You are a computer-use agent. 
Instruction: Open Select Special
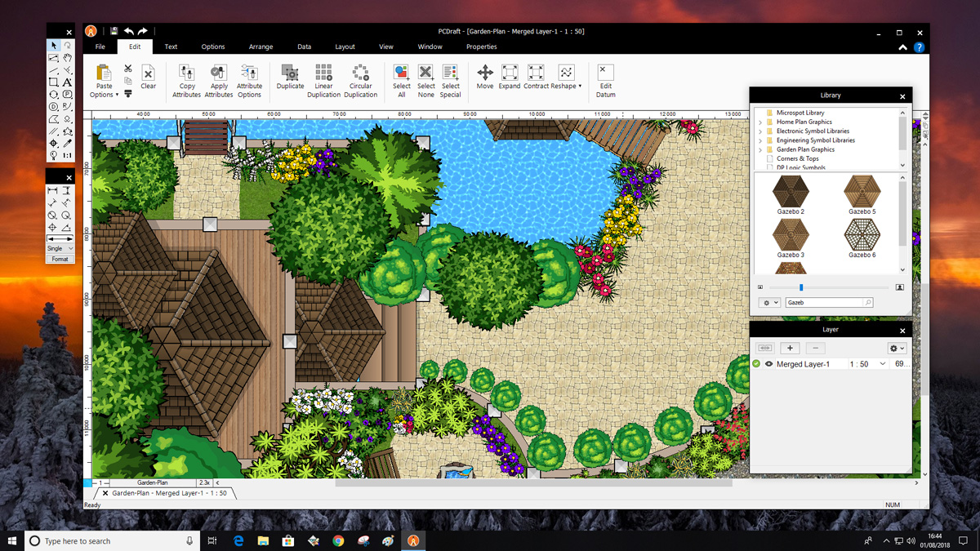click(450, 81)
